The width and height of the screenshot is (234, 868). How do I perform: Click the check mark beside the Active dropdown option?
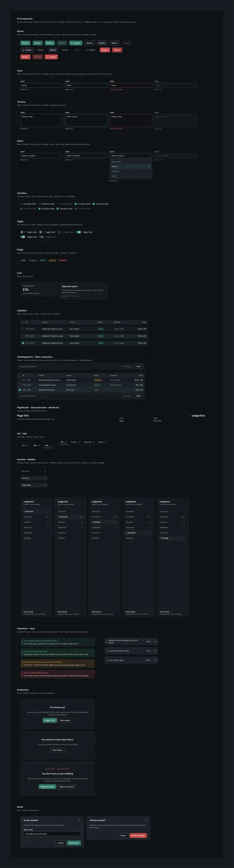149,167
